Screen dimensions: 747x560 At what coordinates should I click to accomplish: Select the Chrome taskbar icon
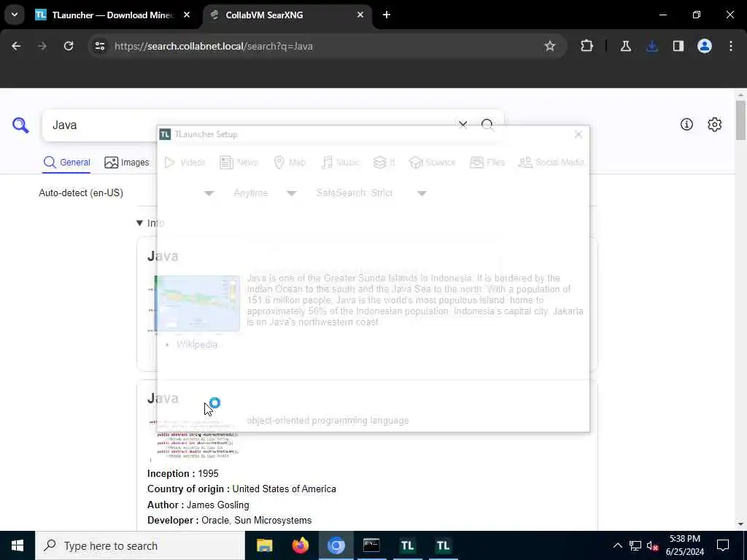click(336, 545)
